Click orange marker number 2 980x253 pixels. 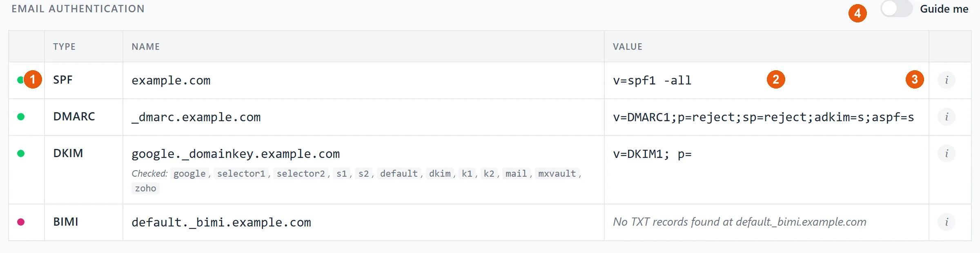click(776, 79)
